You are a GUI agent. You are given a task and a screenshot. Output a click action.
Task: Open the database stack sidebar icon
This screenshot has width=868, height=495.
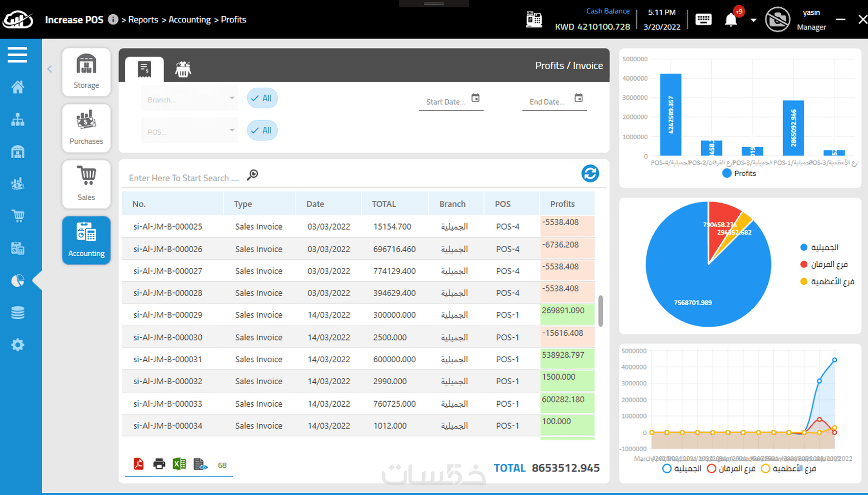tap(18, 312)
